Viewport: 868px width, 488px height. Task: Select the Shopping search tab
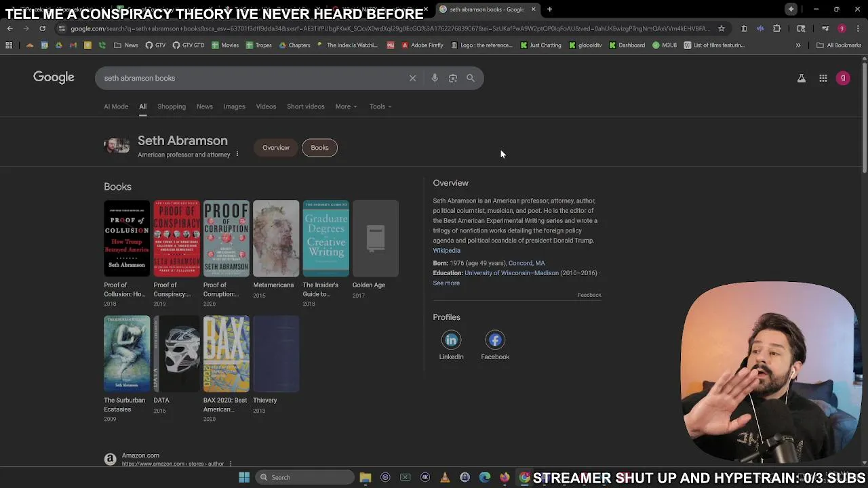[x=172, y=106]
